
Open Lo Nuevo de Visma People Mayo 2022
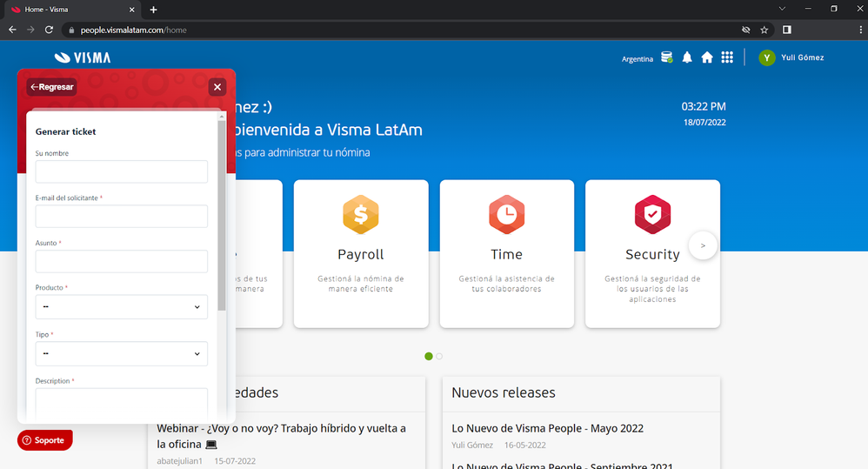coord(547,428)
